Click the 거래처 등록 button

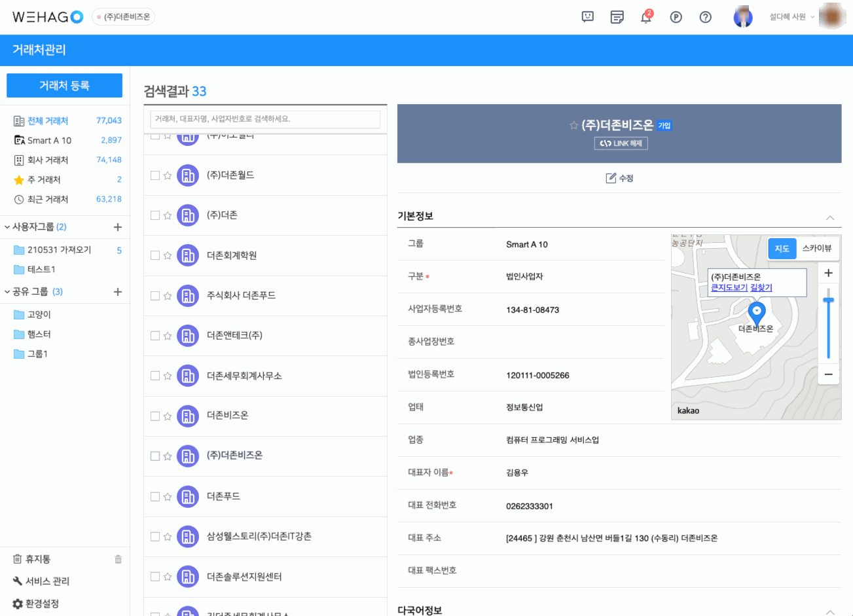coord(64,86)
